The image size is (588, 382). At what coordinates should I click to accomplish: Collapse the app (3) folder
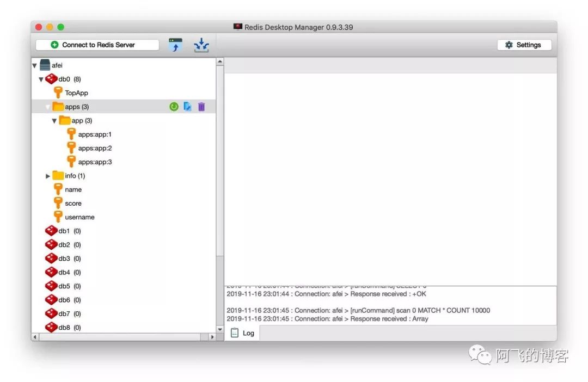pos(54,121)
